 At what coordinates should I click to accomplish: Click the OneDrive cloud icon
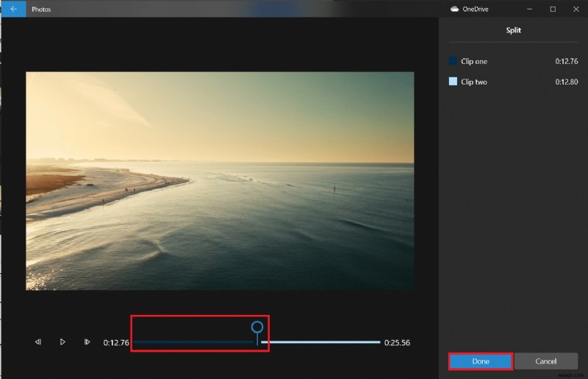[x=454, y=9]
